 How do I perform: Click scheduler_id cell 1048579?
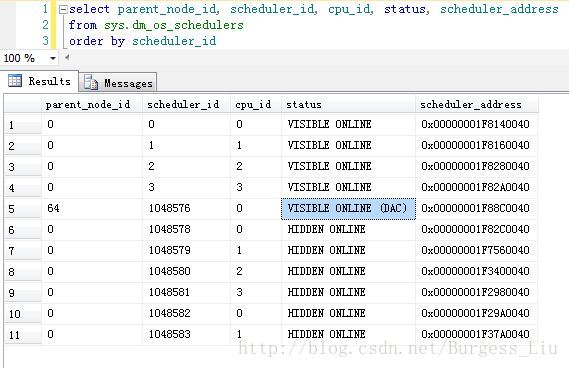click(187, 250)
